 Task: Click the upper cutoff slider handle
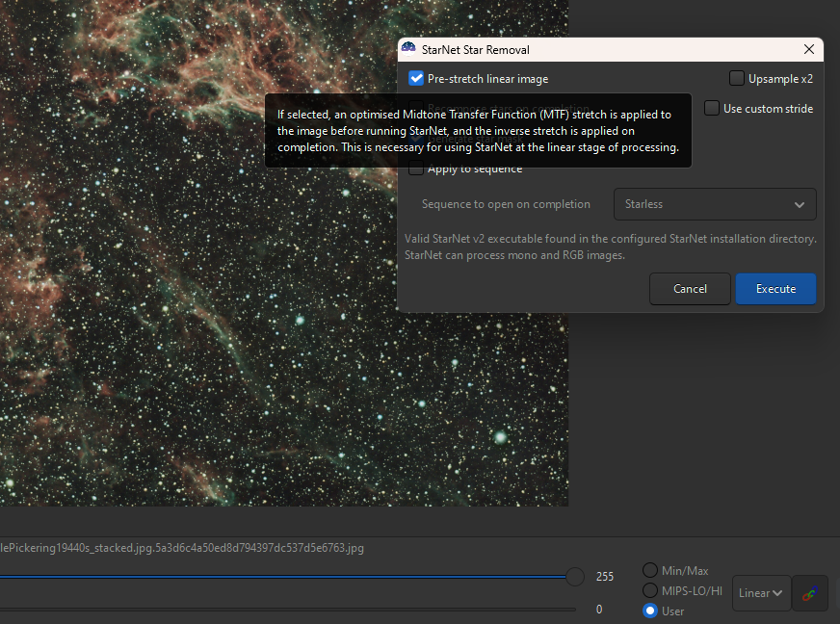(575, 576)
